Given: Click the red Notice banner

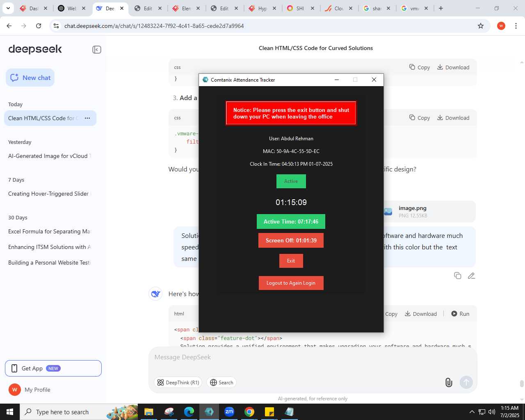Looking at the screenshot, I should pos(291,113).
